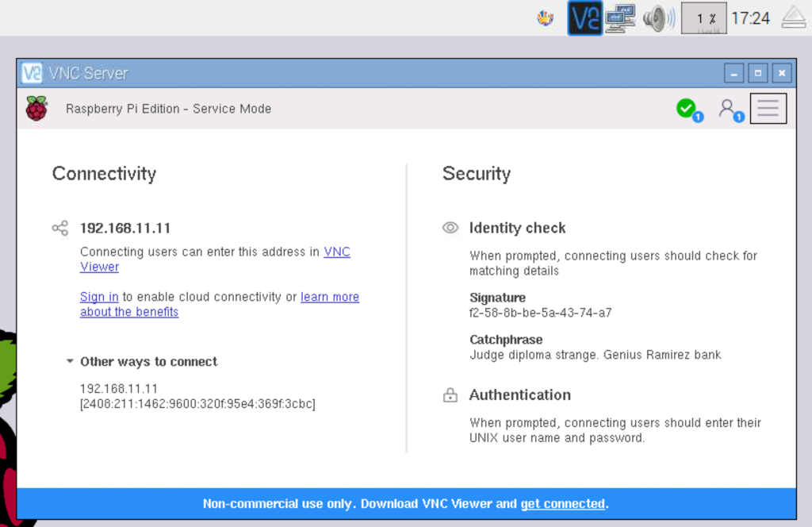Click the eye icon beside Identity check
Image resolution: width=812 pixels, height=527 pixels.
[x=450, y=228]
